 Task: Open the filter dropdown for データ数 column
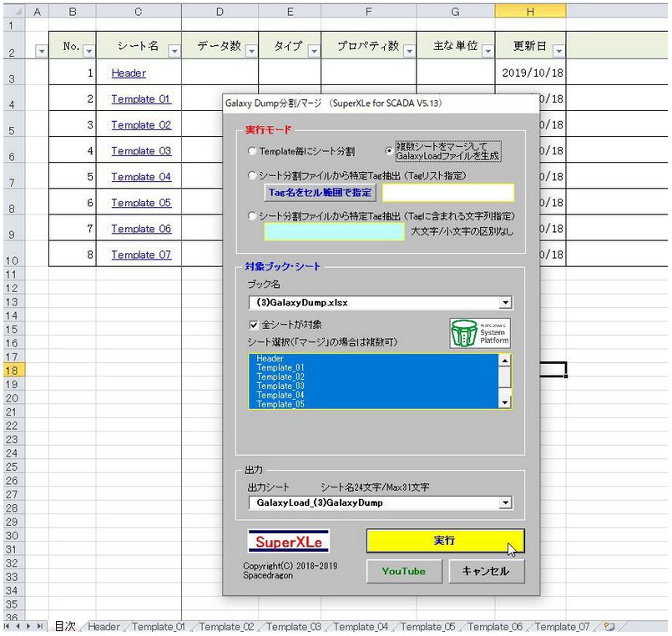pyautogui.click(x=251, y=52)
